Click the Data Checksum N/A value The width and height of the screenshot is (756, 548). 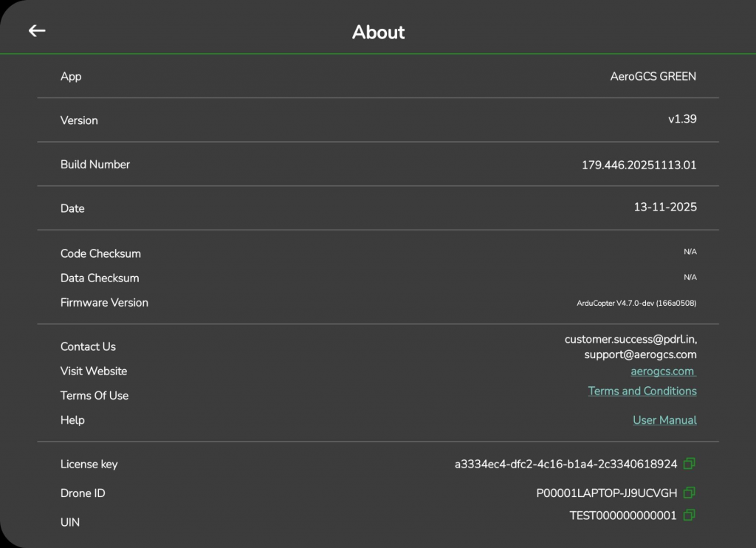tap(690, 278)
